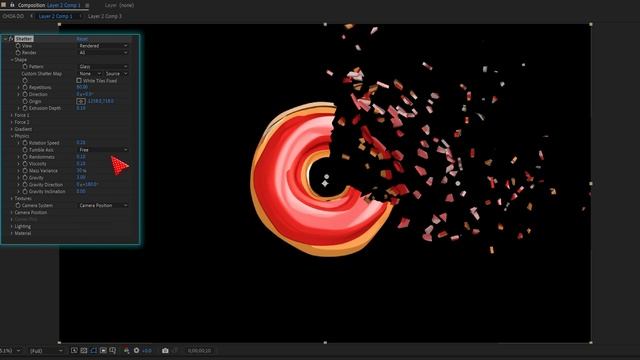Viewport: 640px width, 360px height.
Task: Expand the Lighting group
Action: (x=12, y=227)
